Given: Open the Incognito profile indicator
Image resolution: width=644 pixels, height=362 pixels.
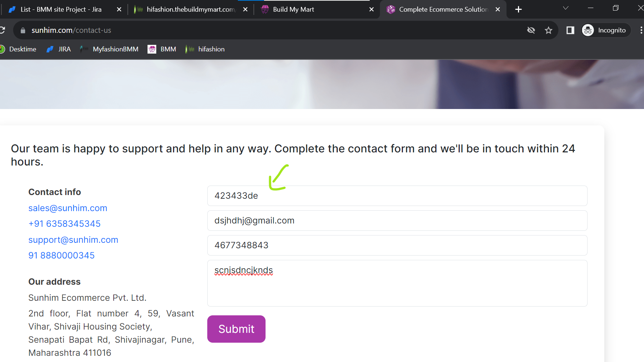Looking at the screenshot, I should pos(606,30).
